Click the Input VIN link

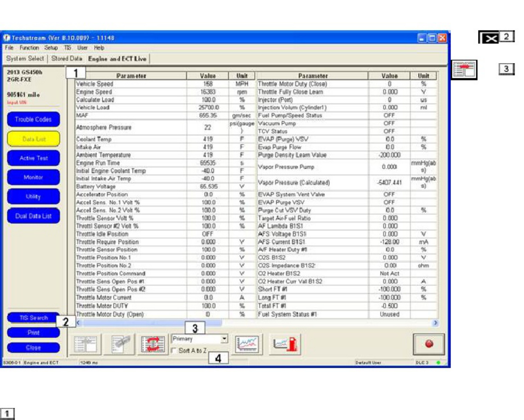coord(17,103)
